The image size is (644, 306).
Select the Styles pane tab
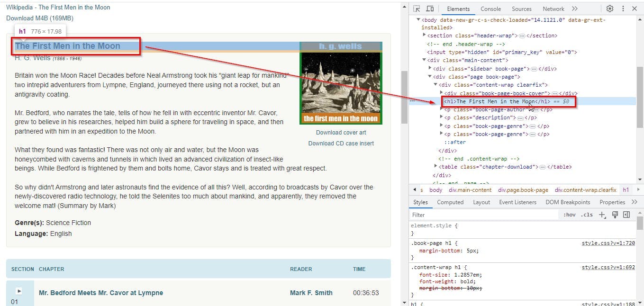tap(420, 202)
